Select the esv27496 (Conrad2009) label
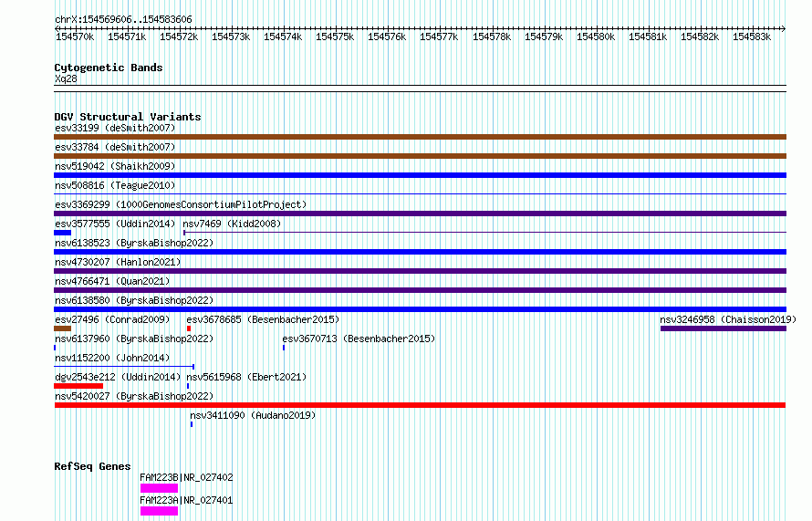The image size is (812, 521). pyautogui.click(x=112, y=319)
